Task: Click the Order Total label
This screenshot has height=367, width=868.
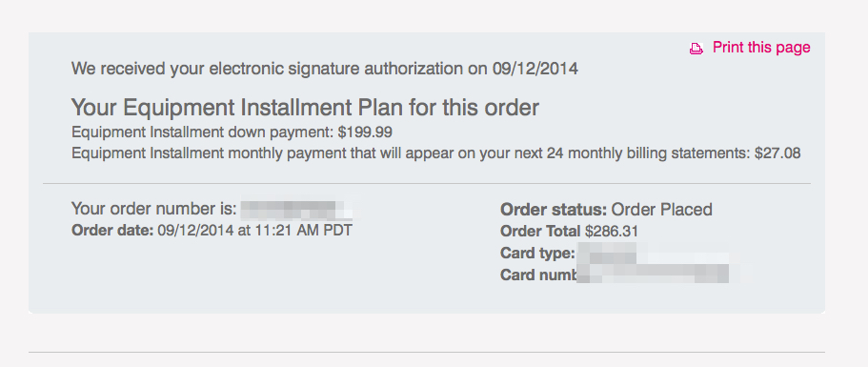Action: (x=540, y=232)
